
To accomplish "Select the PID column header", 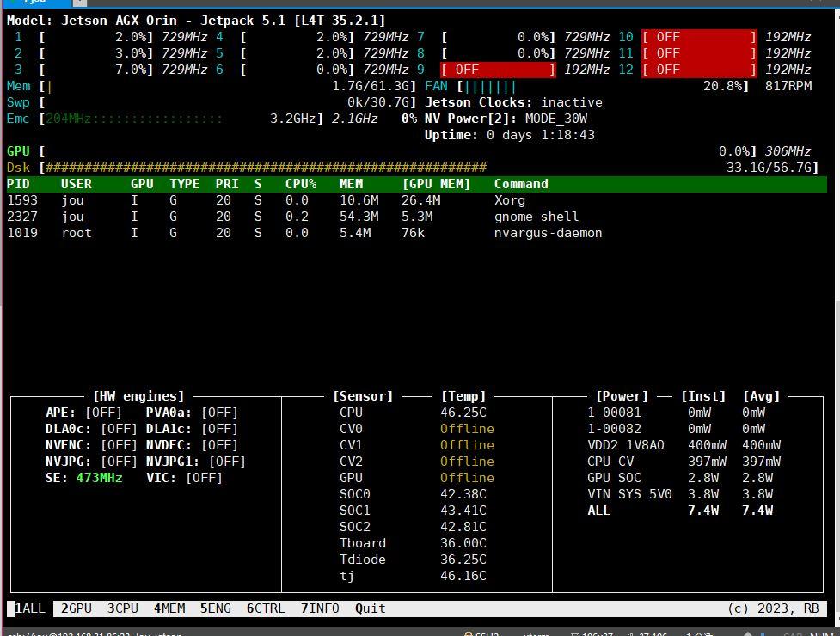I will (18, 184).
